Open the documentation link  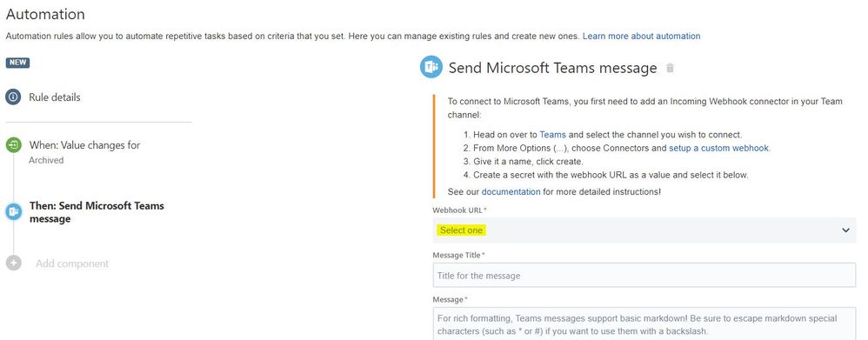[511, 191]
